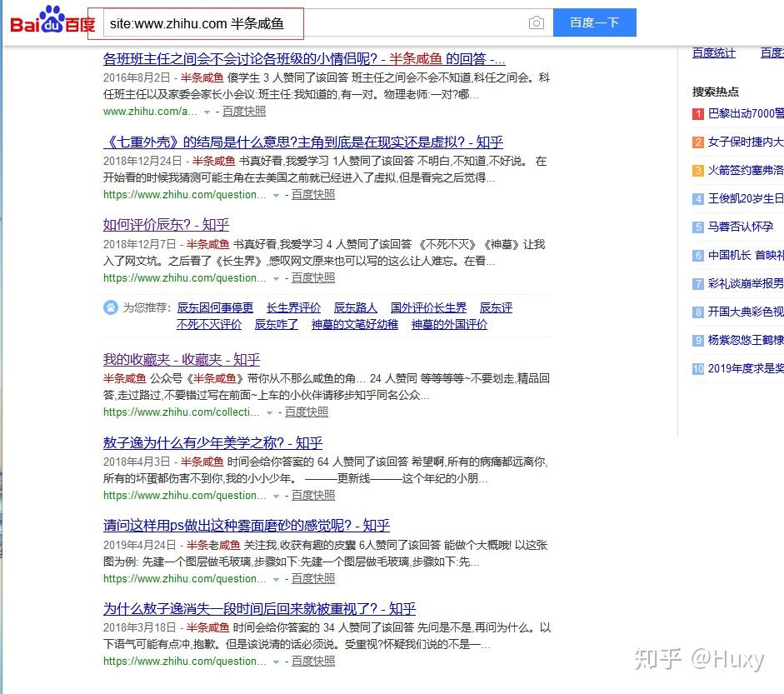This screenshot has height=694, width=784.
Task: Open hot search 开国大典彩色视
Action: [x=746, y=312]
